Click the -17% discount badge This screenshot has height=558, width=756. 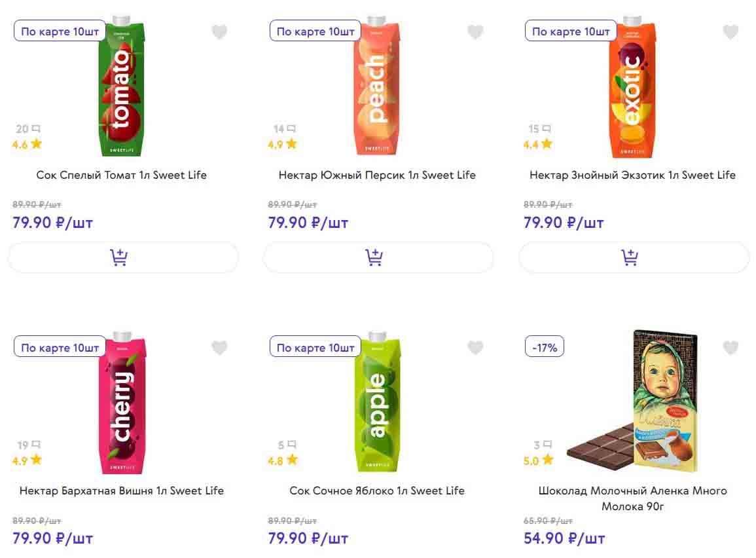pyautogui.click(x=545, y=348)
